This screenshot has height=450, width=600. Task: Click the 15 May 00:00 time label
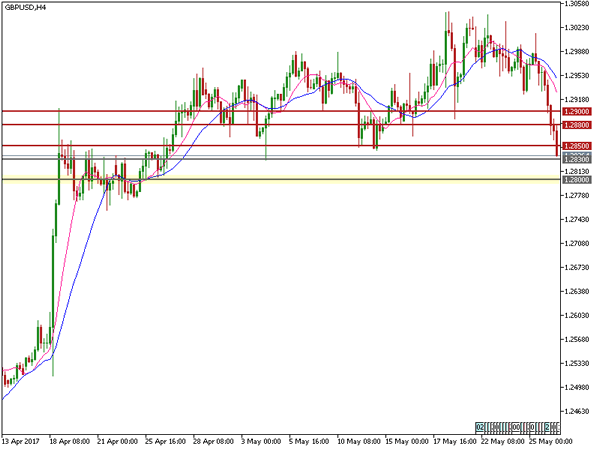click(x=407, y=442)
